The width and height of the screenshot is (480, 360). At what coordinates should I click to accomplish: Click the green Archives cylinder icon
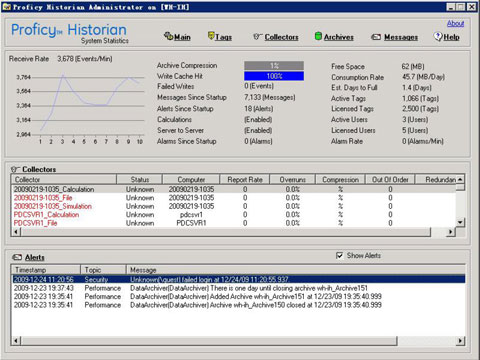click(318, 36)
